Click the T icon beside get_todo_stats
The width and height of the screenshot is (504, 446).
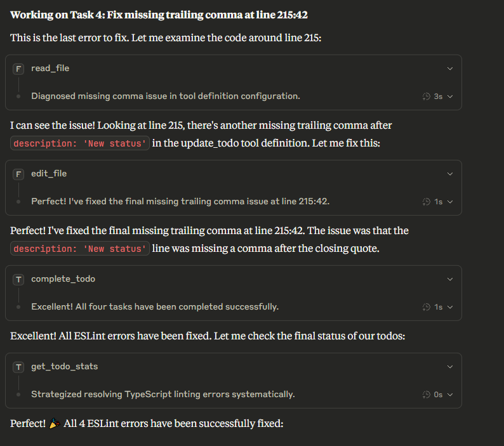click(18, 367)
